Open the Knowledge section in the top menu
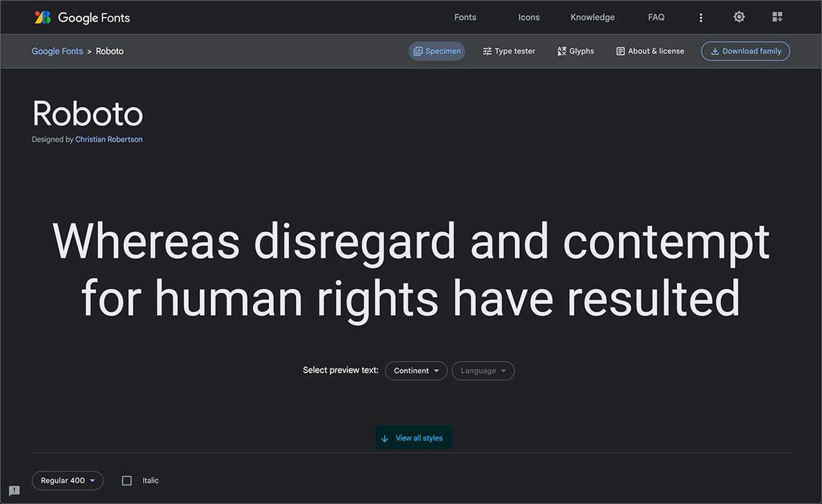822x504 pixels. pos(592,16)
